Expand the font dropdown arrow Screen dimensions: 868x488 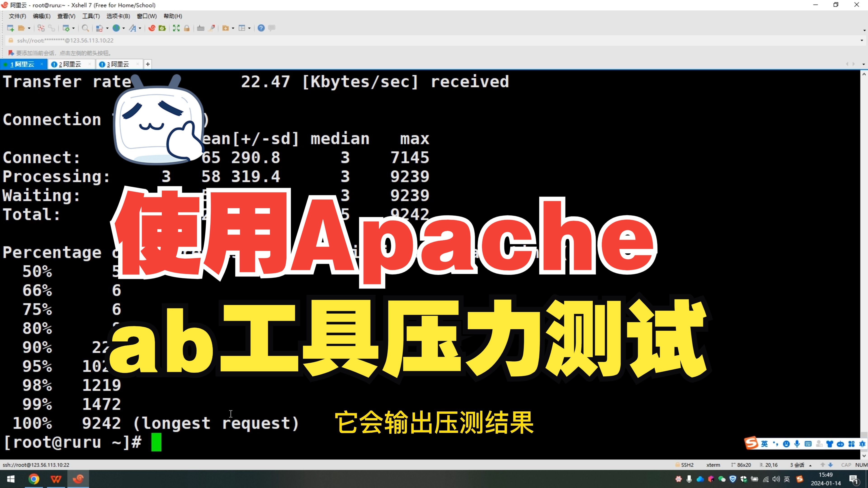coord(140,28)
